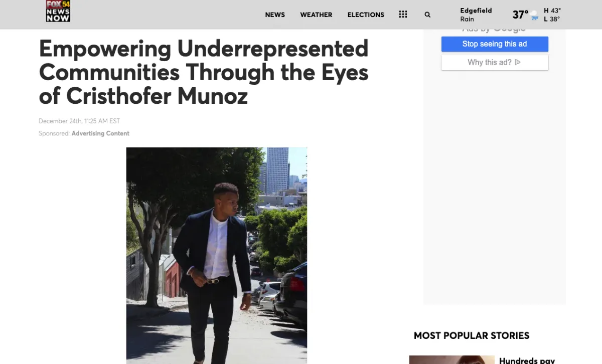Click the popular story thumbnail image
Viewport: 602px width, 364px height.
(452, 359)
